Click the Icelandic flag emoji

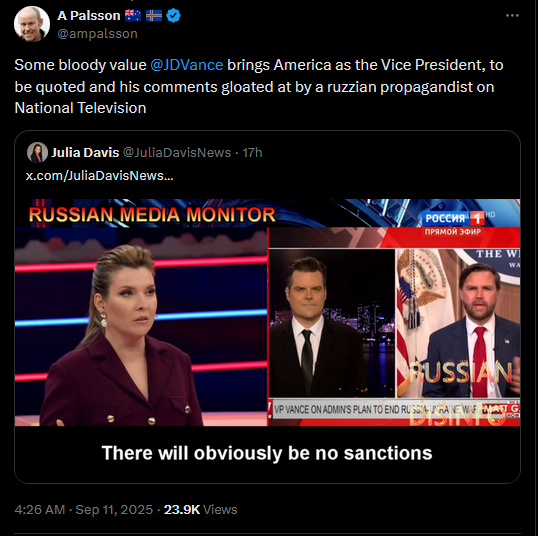(x=154, y=15)
